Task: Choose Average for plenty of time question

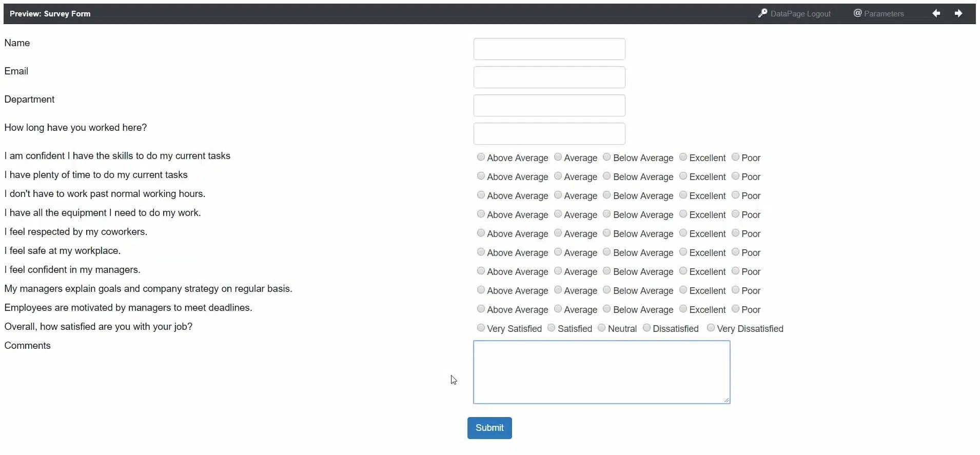Action: click(558, 176)
